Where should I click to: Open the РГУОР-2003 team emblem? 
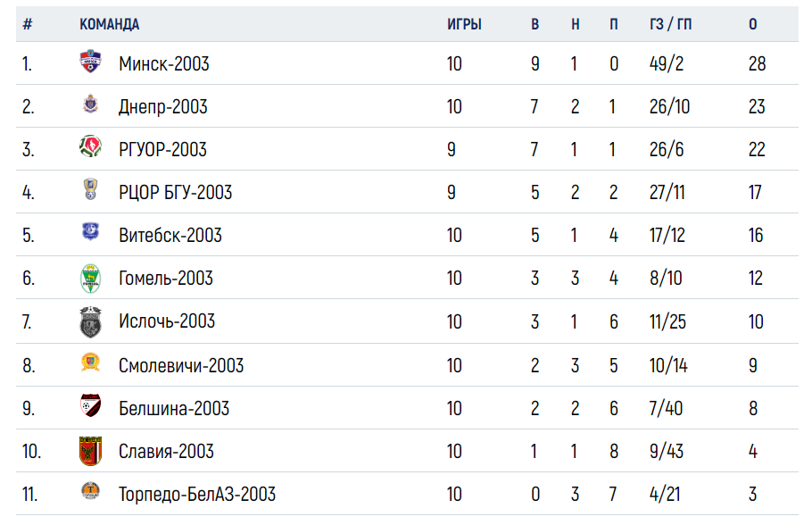click(91, 146)
